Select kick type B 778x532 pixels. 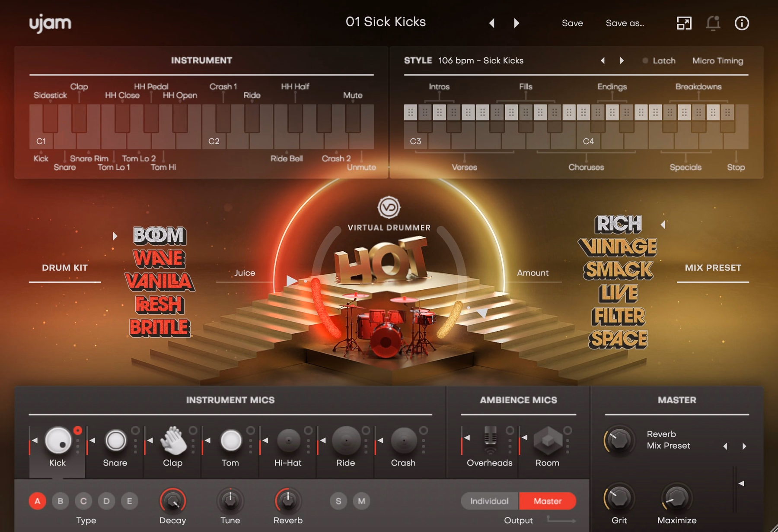(x=61, y=501)
